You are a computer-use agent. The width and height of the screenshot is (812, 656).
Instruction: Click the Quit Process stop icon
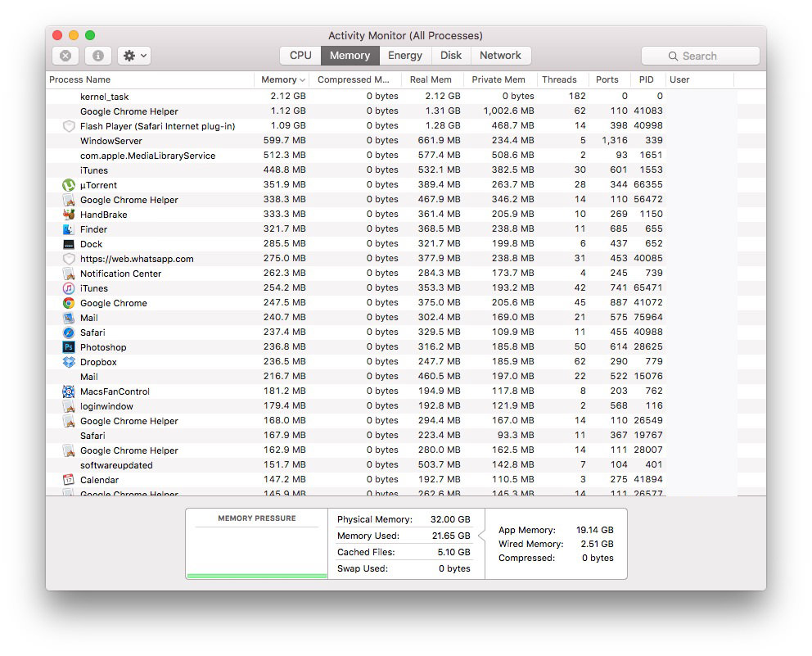65,56
